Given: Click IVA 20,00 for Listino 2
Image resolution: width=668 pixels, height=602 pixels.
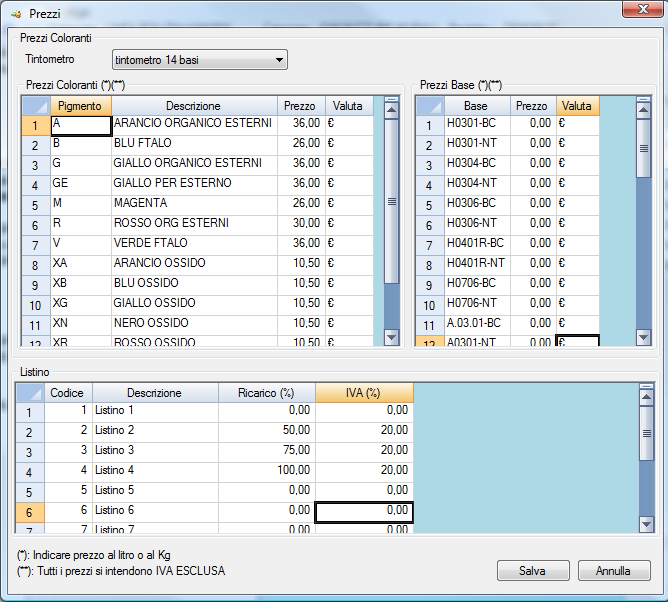Looking at the screenshot, I should click(364, 433).
